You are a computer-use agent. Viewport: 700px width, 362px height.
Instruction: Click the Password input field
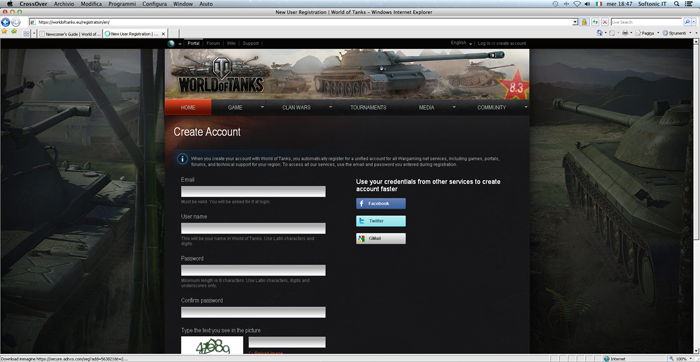253,270
